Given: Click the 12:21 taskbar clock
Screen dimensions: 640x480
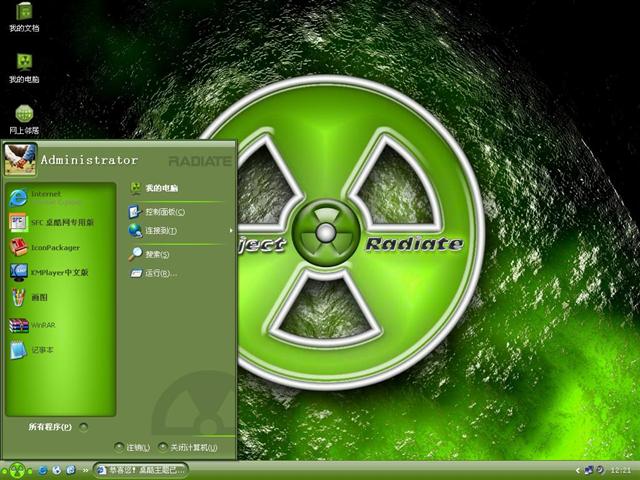Looking at the screenshot, I should (621, 471).
